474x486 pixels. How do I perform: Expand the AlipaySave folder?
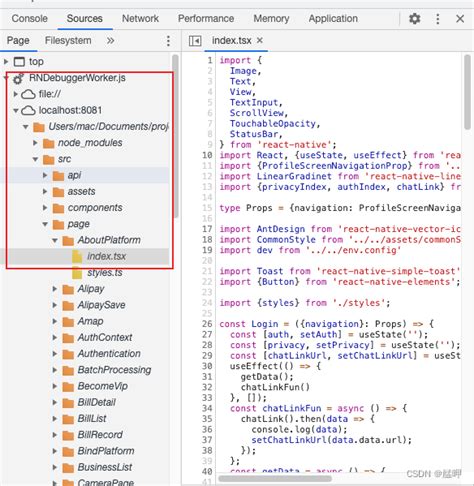[x=55, y=305]
